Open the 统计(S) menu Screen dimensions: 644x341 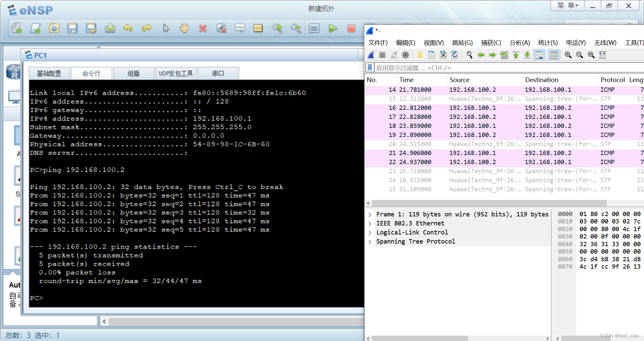coord(548,43)
